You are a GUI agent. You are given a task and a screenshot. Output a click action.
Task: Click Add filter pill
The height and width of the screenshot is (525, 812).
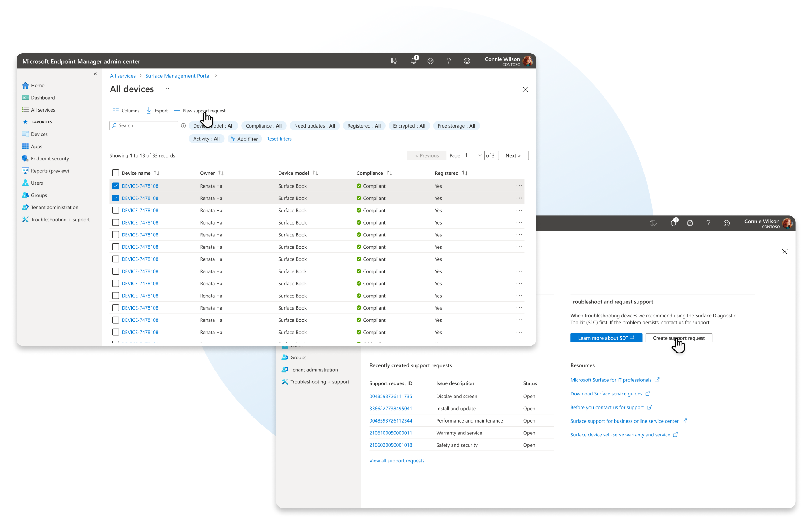tap(244, 139)
